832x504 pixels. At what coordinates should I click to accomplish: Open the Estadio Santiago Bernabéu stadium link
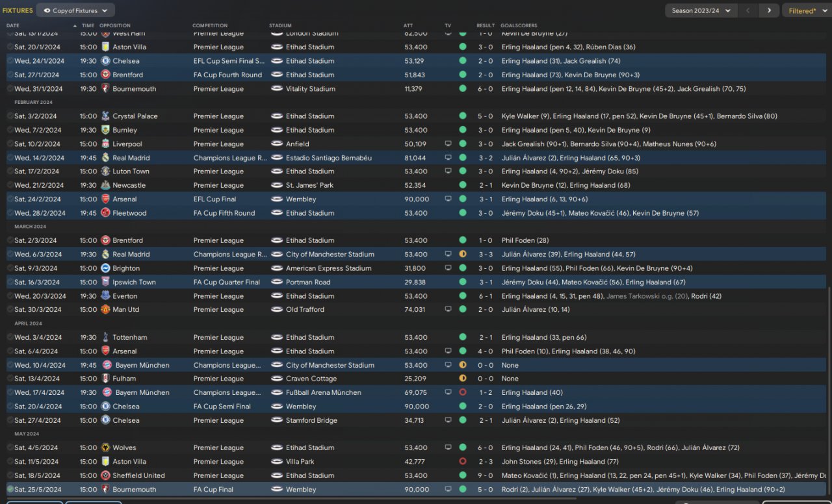point(329,158)
